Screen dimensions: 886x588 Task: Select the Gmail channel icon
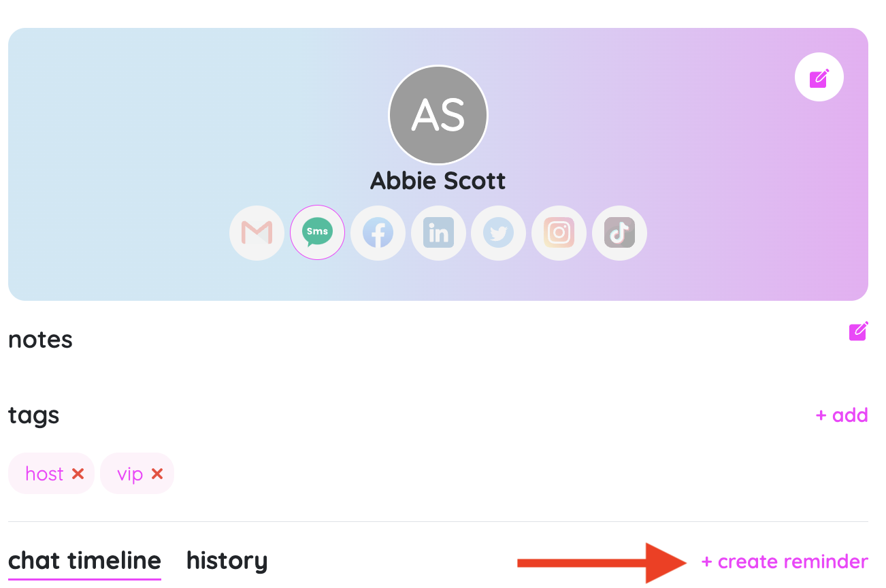pos(257,233)
